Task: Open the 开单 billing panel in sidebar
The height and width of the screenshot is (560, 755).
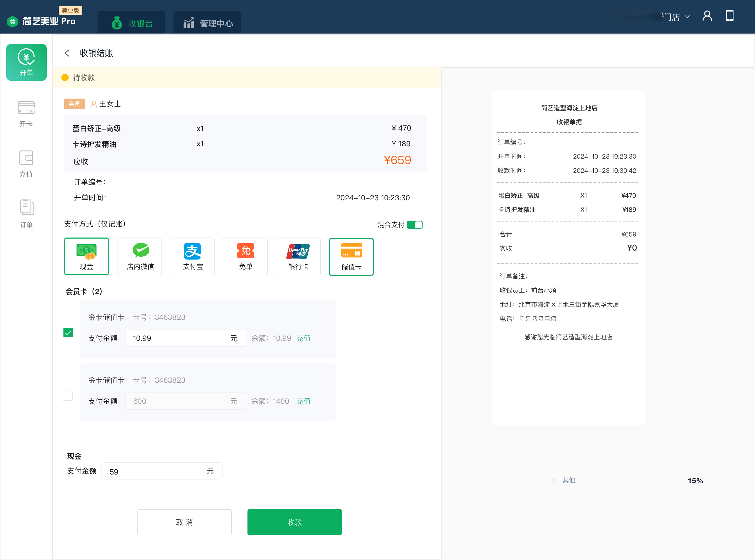Action: pos(26,62)
